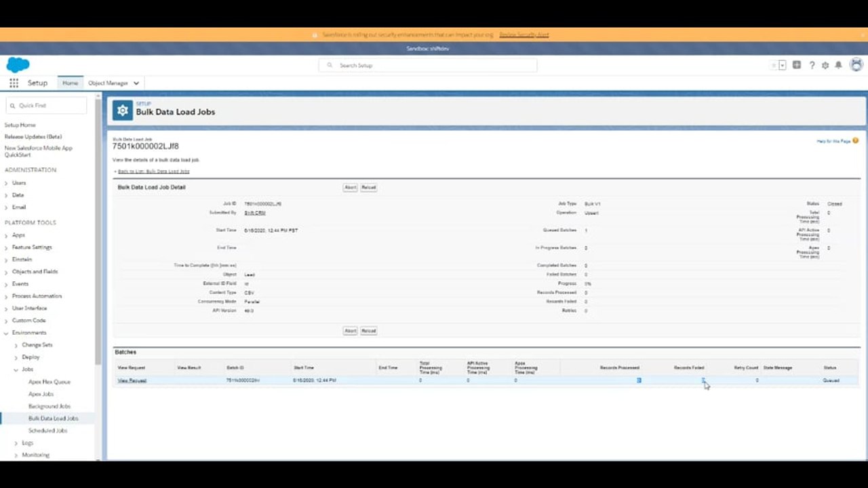Viewport: 868px width, 488px height.
Task: Click the Review Security Alert link
Action: pyautogui.click(x=524, y=35)
